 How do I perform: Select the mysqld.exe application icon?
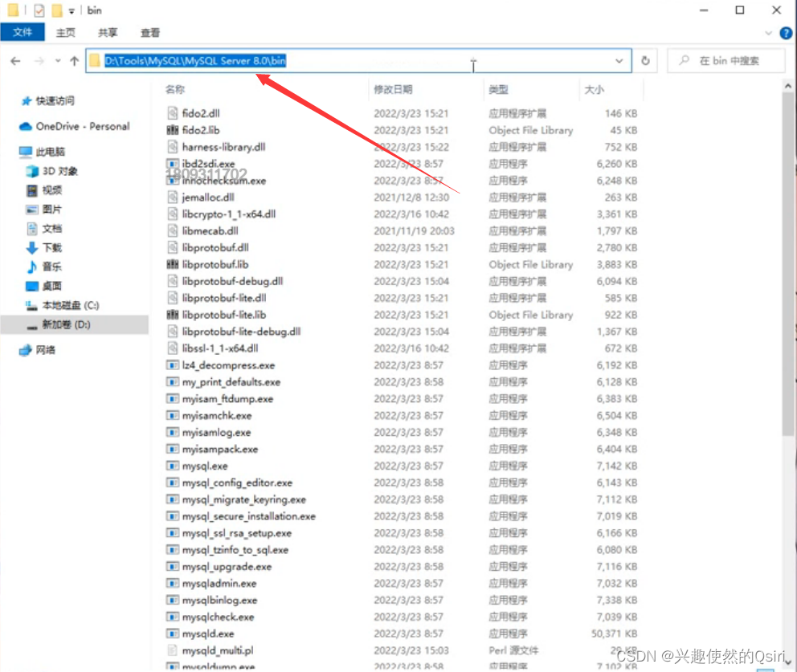tap(173, 633)
